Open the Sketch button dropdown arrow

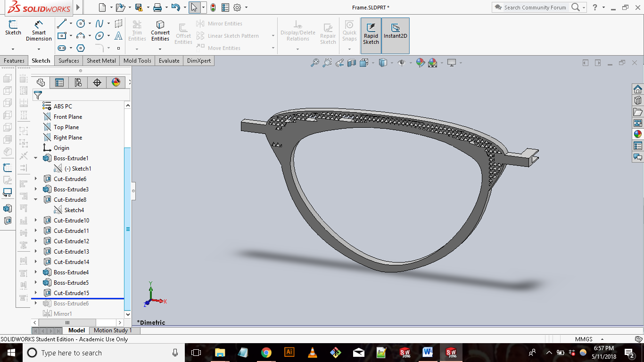pyautogui.click(x=13, y=49)
